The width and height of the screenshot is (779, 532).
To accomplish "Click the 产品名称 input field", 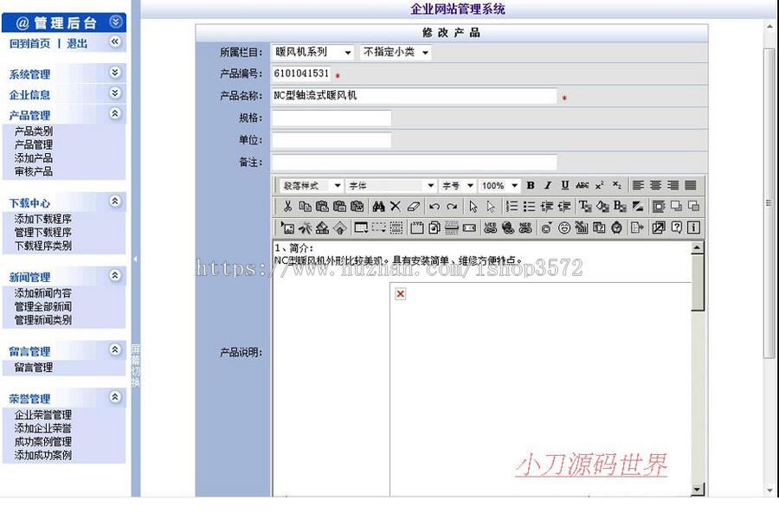I will pyautogui.click(x=415, y=96).
